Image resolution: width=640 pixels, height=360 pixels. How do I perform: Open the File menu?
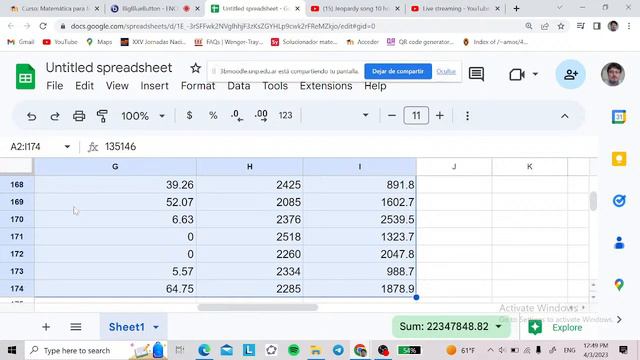click(x=55, y=86)
